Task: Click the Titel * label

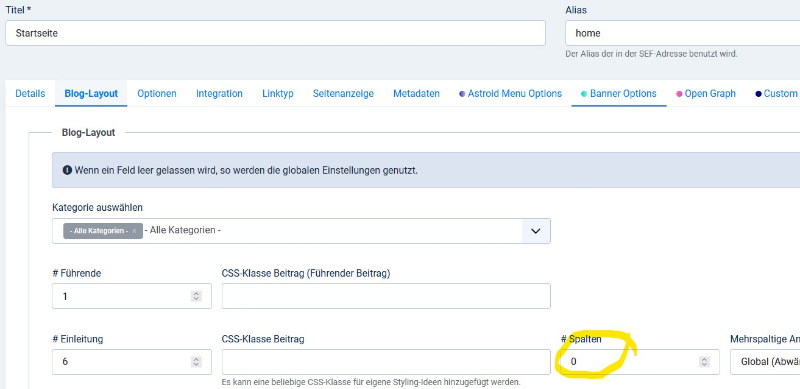Action: click(x=18, y=10)
